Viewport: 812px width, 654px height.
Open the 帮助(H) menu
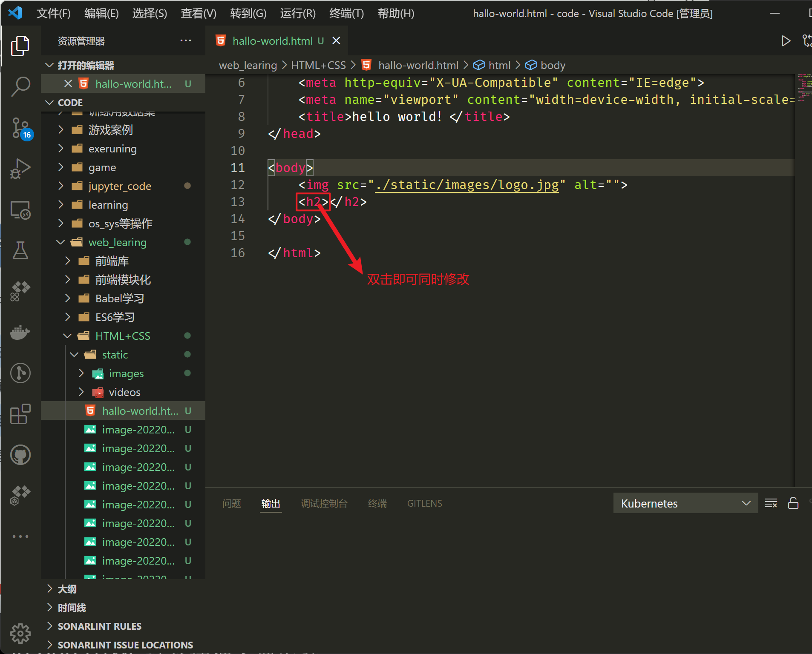pos(396,13)
